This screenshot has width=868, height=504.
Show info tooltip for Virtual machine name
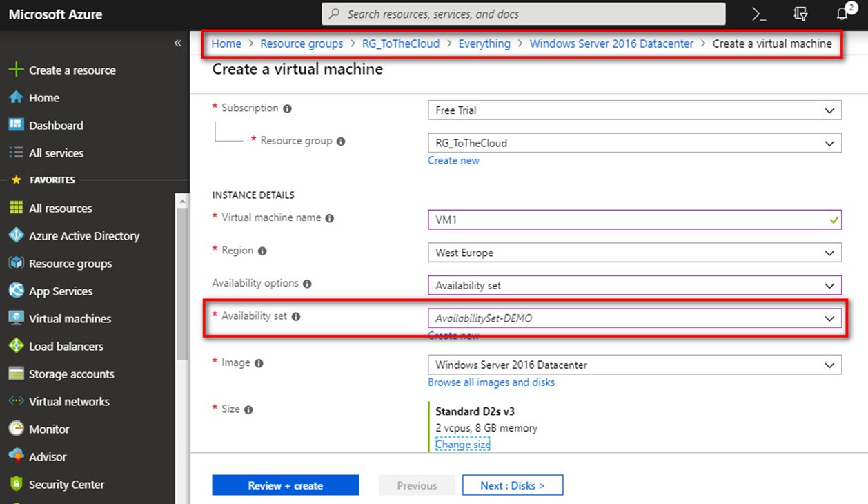[x=330, y=218]
